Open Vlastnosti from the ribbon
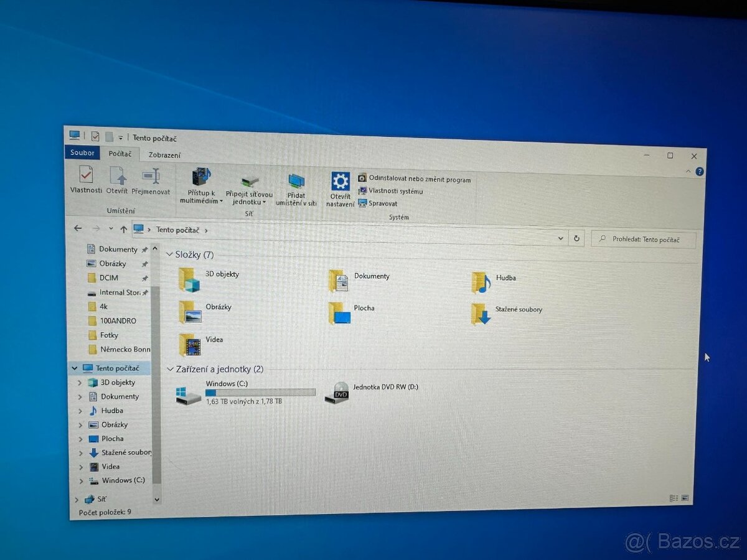Image resolution: width=747 pixels, height=560 pixels. (x=85, y=182)
